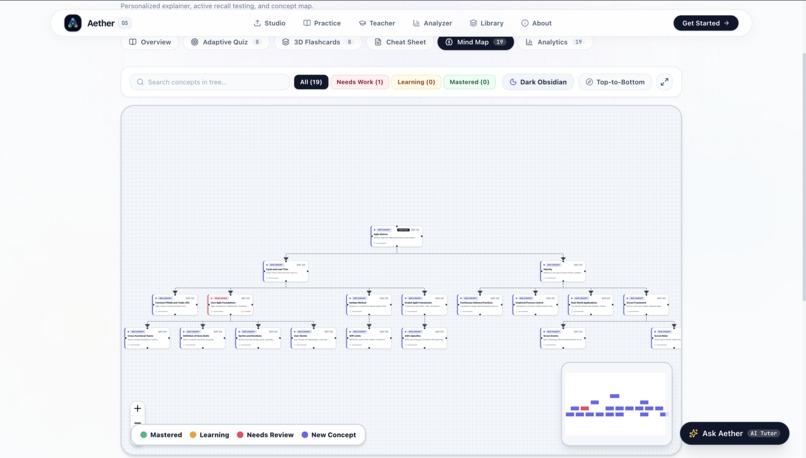Click the red node in the minimap

coord(584,408)
